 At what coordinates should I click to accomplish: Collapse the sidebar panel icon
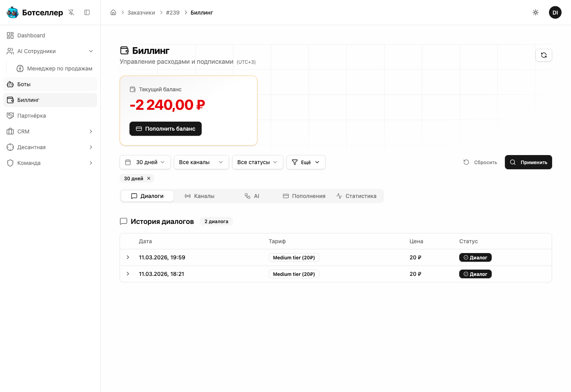[x=87, y=13]
